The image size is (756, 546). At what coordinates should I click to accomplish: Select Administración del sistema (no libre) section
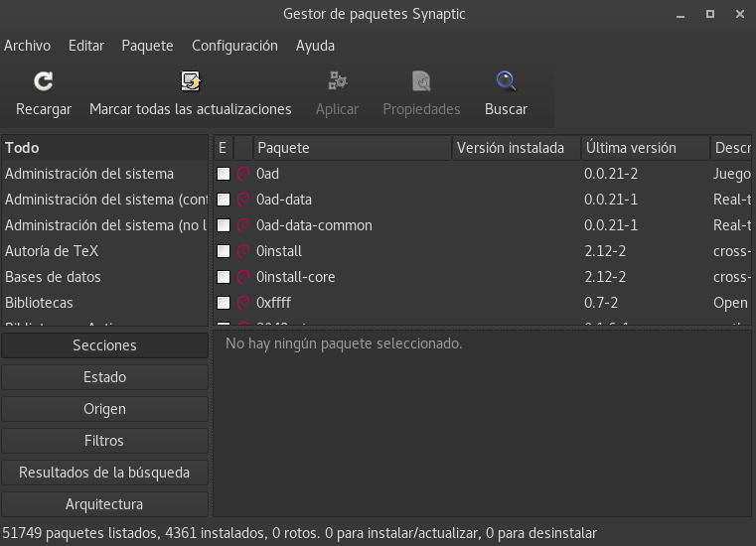tap(104, 225)
